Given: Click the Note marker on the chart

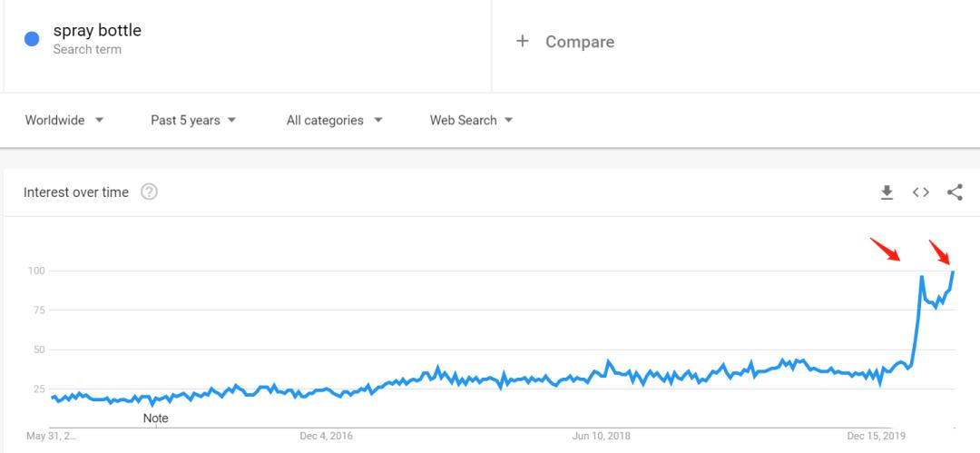Looking at the screenshot, I should [156, 419].
